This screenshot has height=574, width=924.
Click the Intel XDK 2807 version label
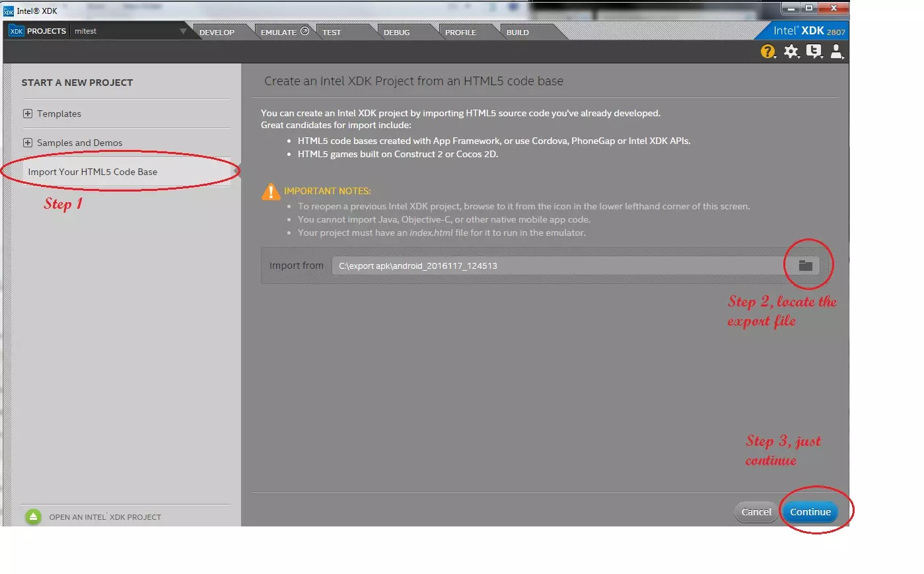(x=809, y=31)
